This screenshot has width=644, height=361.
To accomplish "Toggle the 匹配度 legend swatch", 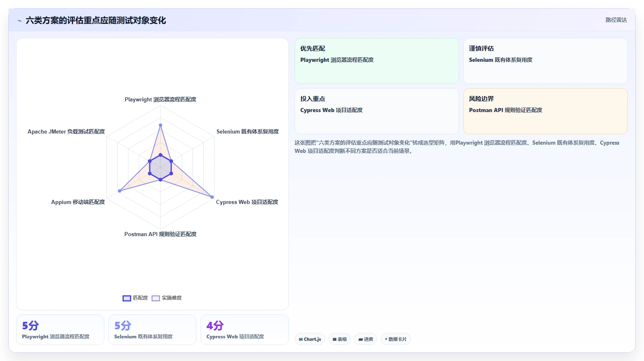I will point(127,298).
